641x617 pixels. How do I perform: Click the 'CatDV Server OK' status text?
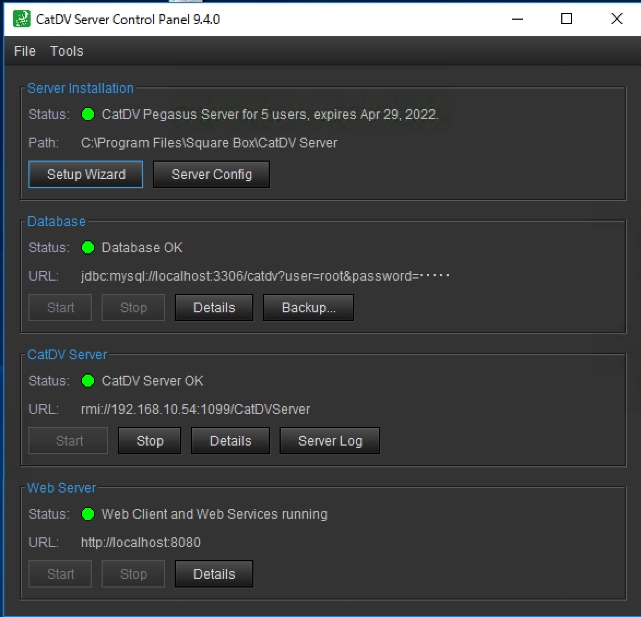click(x=152, y=381)
